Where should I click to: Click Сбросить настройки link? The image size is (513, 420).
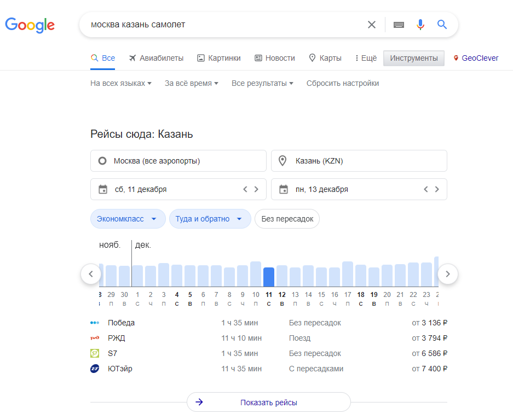click(x=343, y=83)
